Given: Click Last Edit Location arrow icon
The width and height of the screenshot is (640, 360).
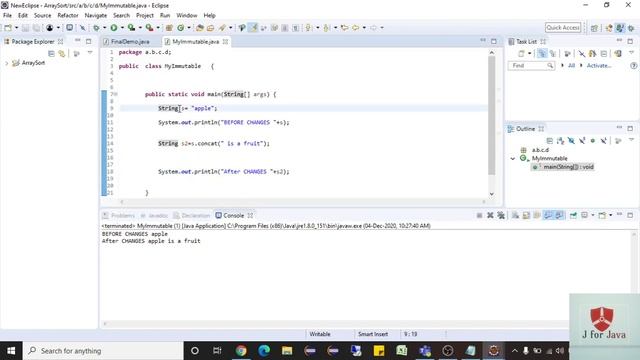Looking at the screenshot, I should tap(344, 28).
